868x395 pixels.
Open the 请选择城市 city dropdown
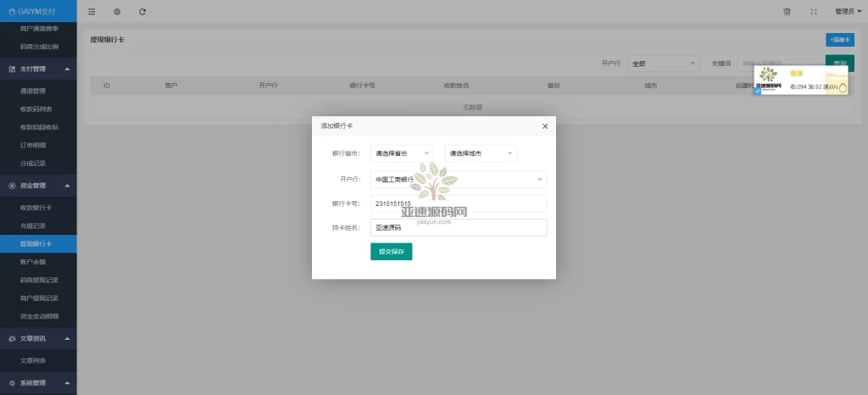[481, 153]
